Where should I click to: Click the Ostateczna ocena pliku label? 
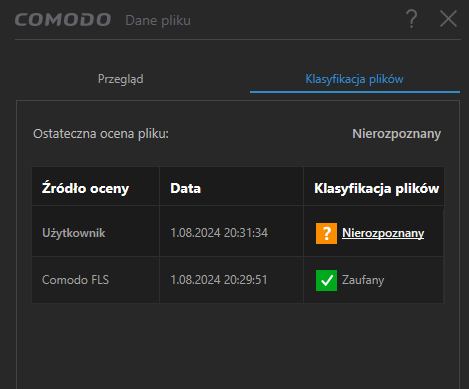point(101,134)
